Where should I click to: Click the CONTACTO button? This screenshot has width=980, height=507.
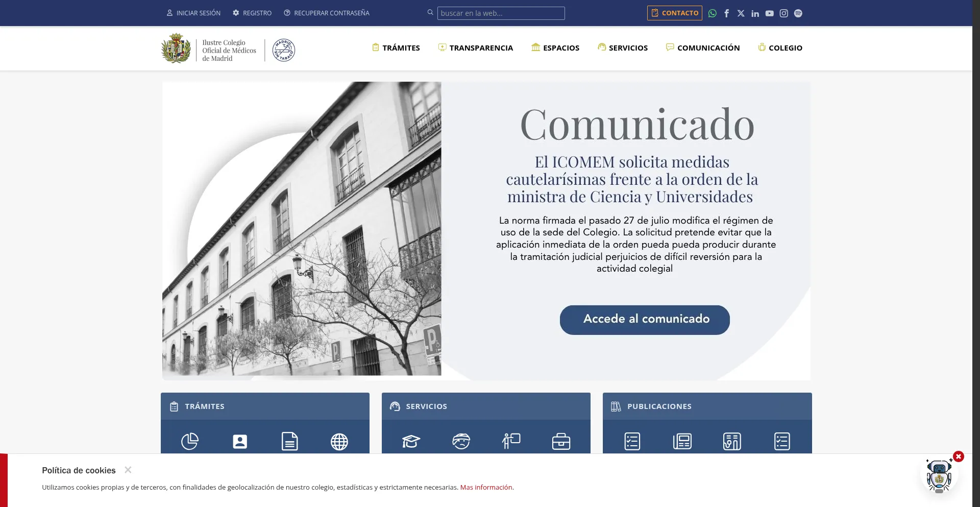(x=675, y=13)
